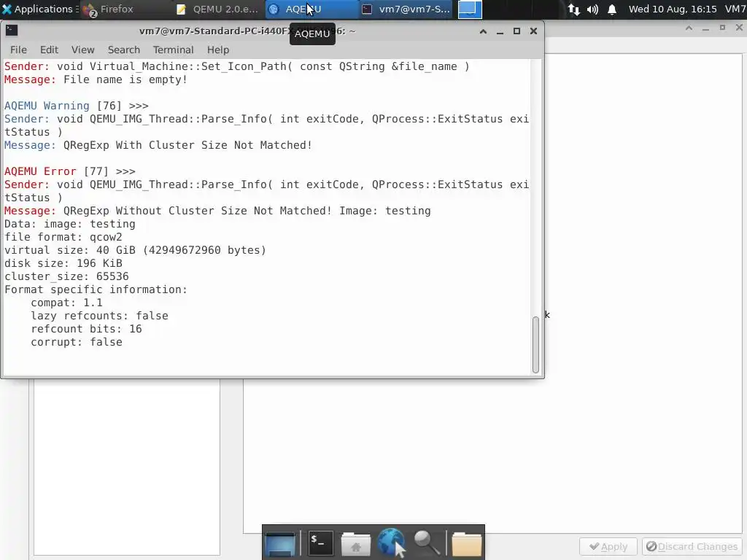Image resolution: width=747 pixels, height=560 pixels.
Task: Open the clock showing Wed 10 Aug, 16:15
Action: coord(673,9)
